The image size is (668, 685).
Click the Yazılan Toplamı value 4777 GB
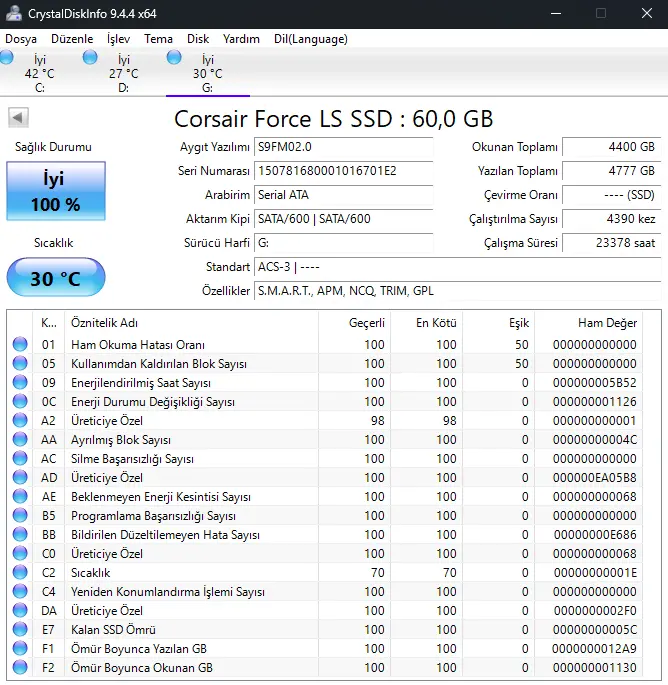[611, 171]
